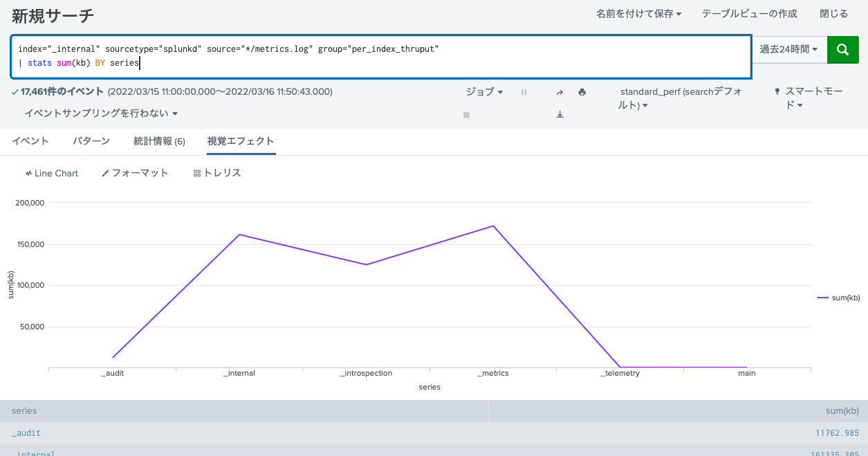
Task: Print the search results
Action: (582, 91)
